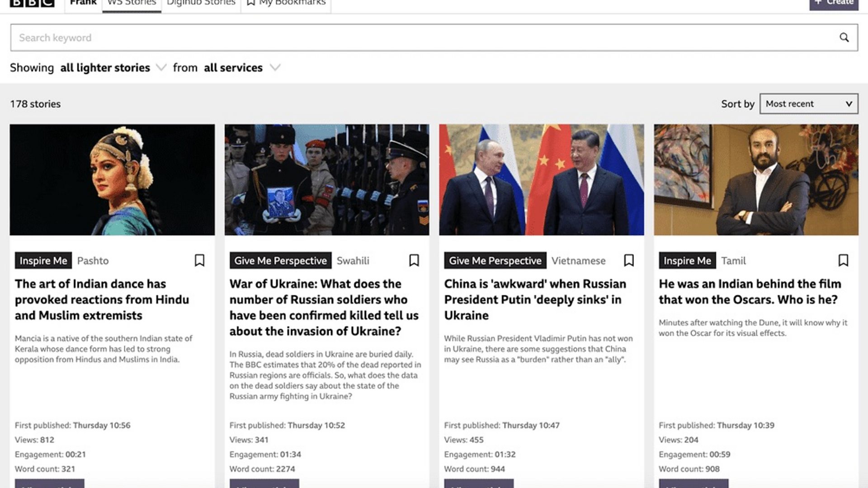Viewport: 868px width, 488px height.
Task: Click the 'Inspire Me' tag on Pashto story
Action: click(x=43, y=261)
